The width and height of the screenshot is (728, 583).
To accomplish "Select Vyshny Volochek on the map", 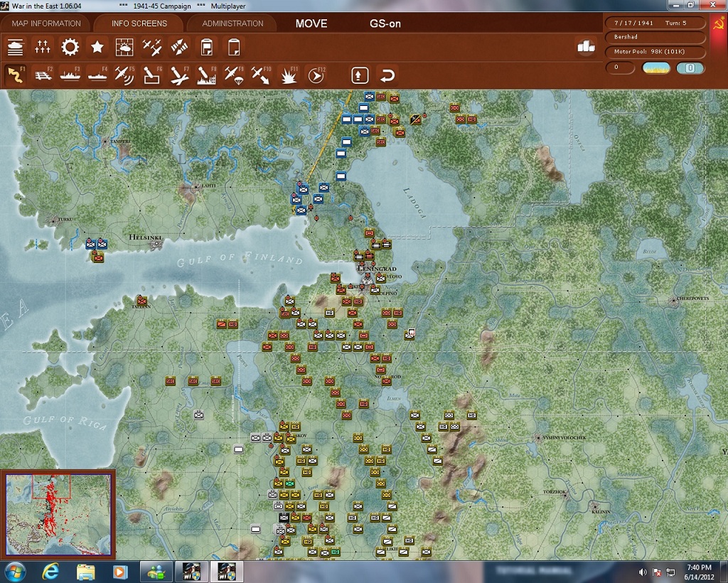I will point(538,437).
